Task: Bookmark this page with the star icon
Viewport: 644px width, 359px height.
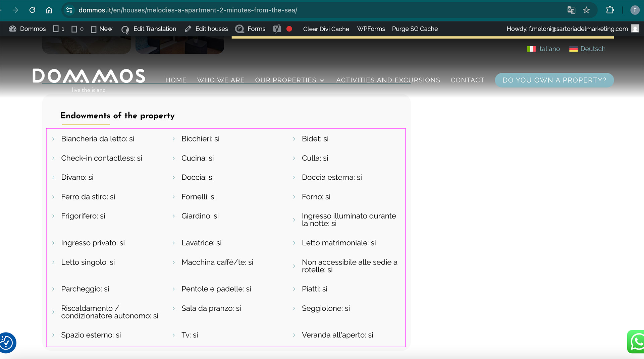Action: coord(586,10)
